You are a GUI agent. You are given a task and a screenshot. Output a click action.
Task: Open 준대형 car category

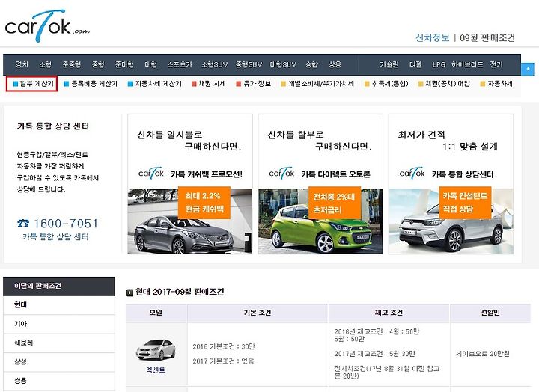click(124, 64)
